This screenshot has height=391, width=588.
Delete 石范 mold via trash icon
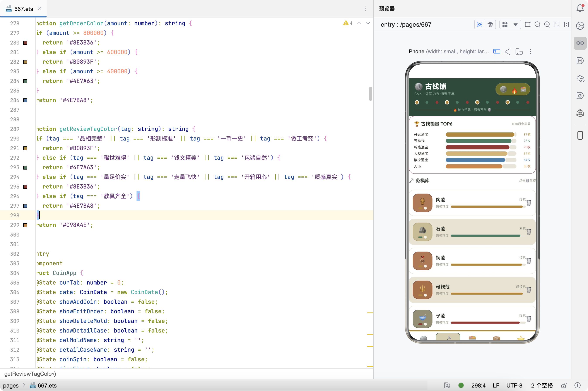click(x=529, y=232)
